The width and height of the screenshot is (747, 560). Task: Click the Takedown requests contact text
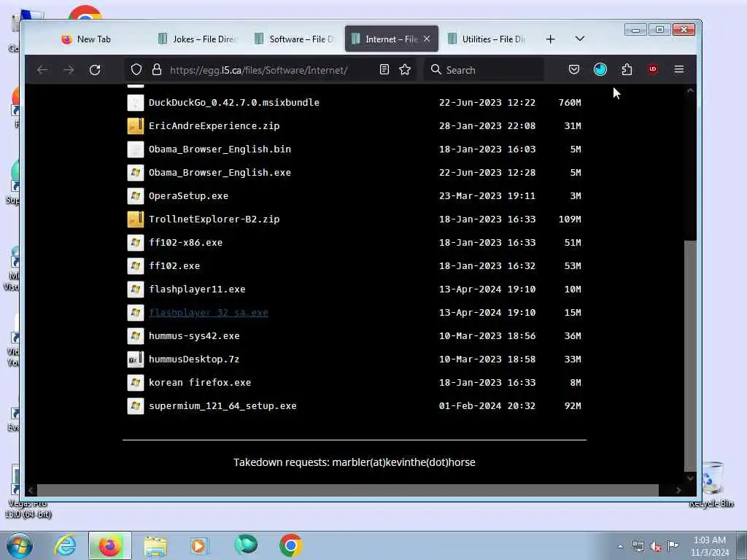click(x=355, y=462)
